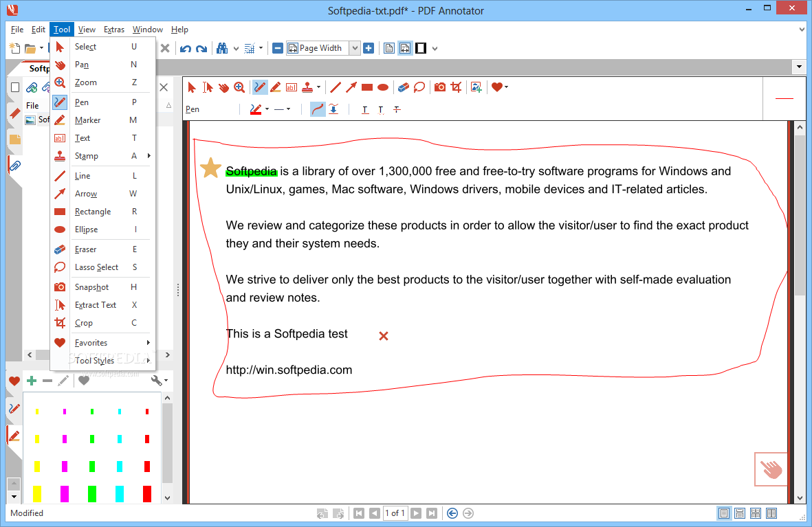Click the Undo arrow icon
The height and width of the screenshot is (527, 812).
(x=186, y=49)
